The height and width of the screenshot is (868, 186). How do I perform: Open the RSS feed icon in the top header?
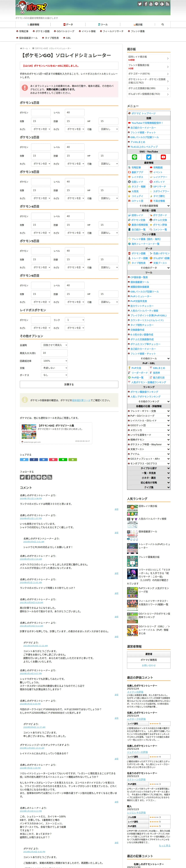coord(167,4)
